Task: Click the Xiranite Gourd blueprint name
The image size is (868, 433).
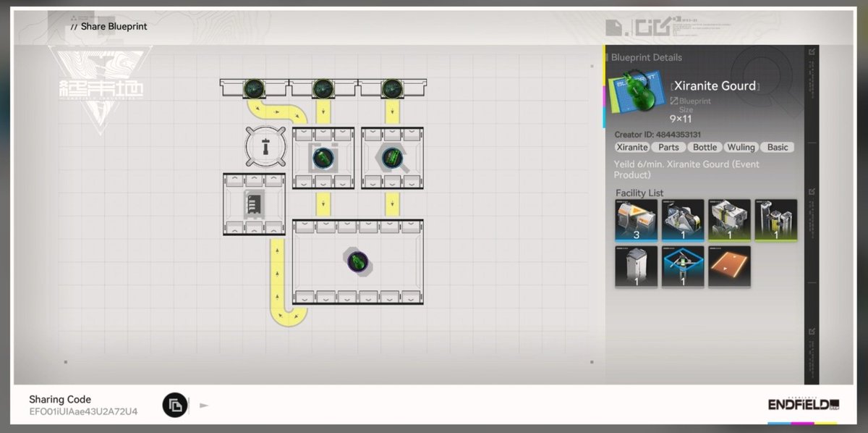Action: 715,85
